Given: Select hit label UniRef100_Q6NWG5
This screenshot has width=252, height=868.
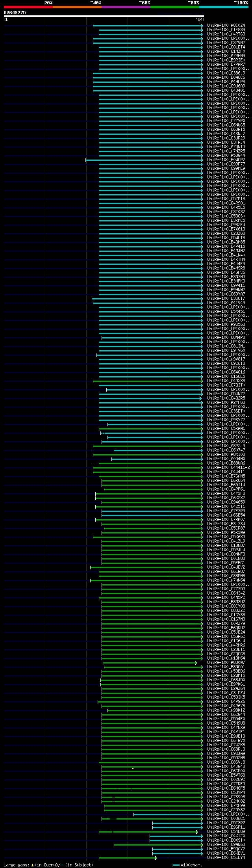Looking at the screenshot, I should tap(226, 125).
